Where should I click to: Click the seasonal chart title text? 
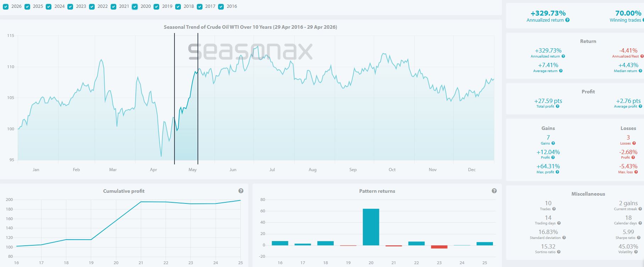click(250, 27)
